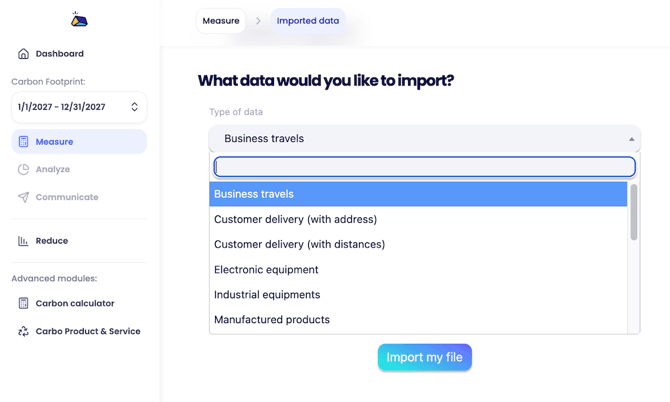Click the Carbon calculator icon
Viewport: 670px width, 402px height.
[x=24, y=303]
